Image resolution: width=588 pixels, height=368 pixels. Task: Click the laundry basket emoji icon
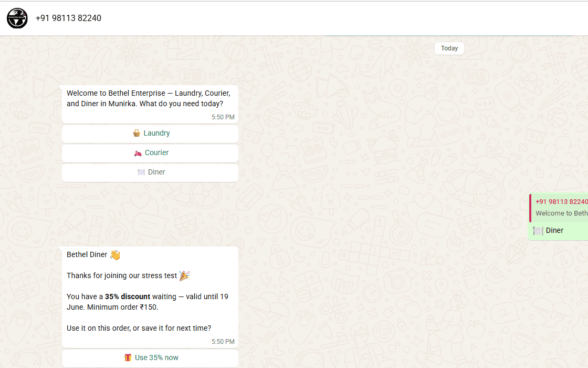136,133
